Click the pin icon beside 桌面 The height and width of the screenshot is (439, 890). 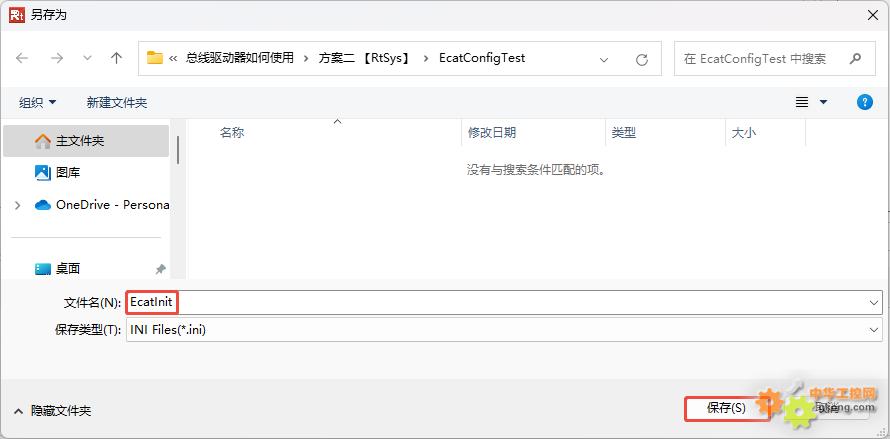pyautogui.click(x=161, y=269)
